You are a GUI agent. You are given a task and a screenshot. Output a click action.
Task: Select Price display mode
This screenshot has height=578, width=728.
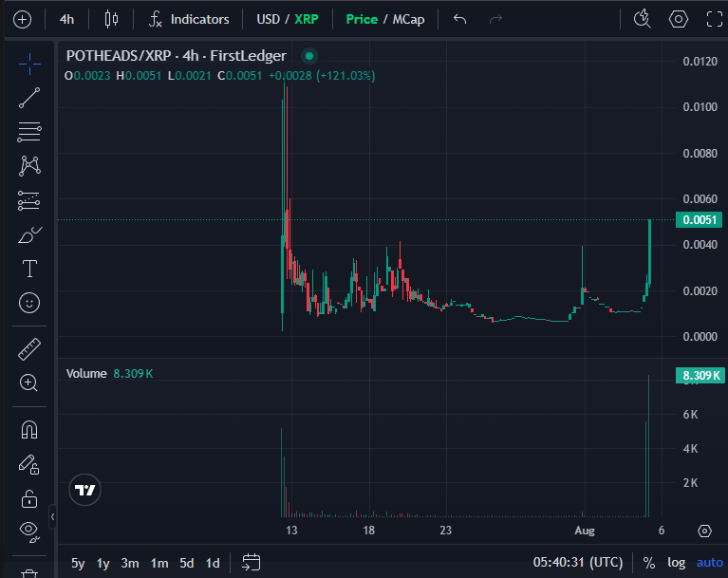coord(362,20)
